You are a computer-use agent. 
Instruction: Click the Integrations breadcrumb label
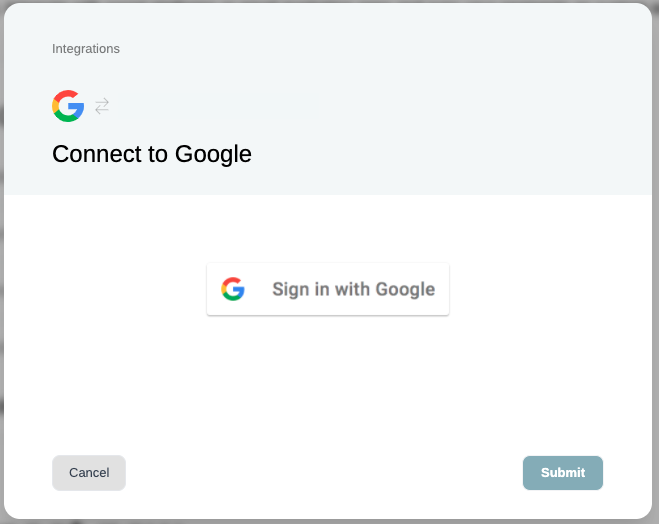[x=86, y=49]
